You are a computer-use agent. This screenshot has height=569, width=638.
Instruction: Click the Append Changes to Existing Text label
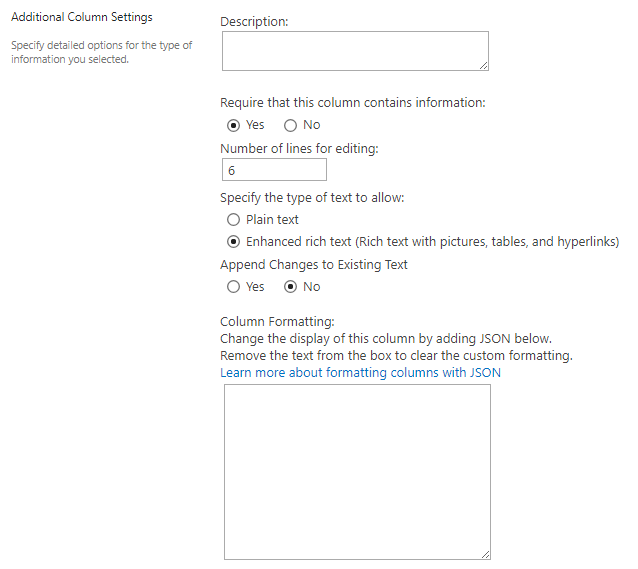coord(314,265)
